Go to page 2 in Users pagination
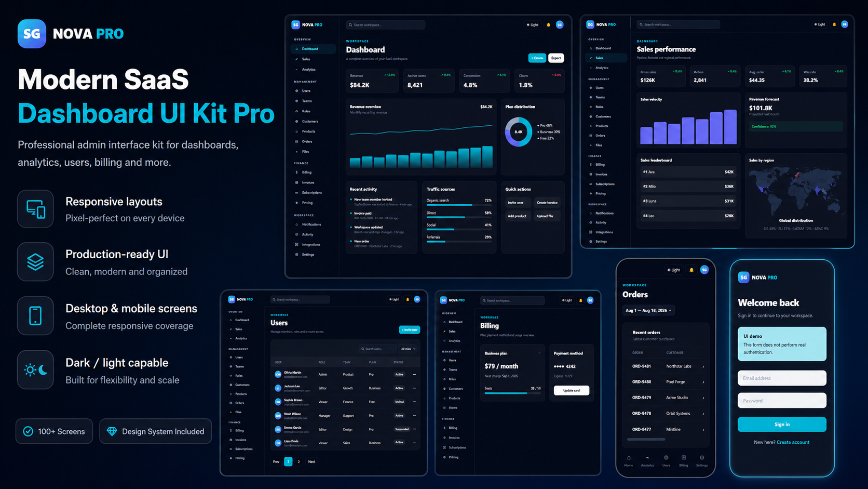 [x=299, y=461]
